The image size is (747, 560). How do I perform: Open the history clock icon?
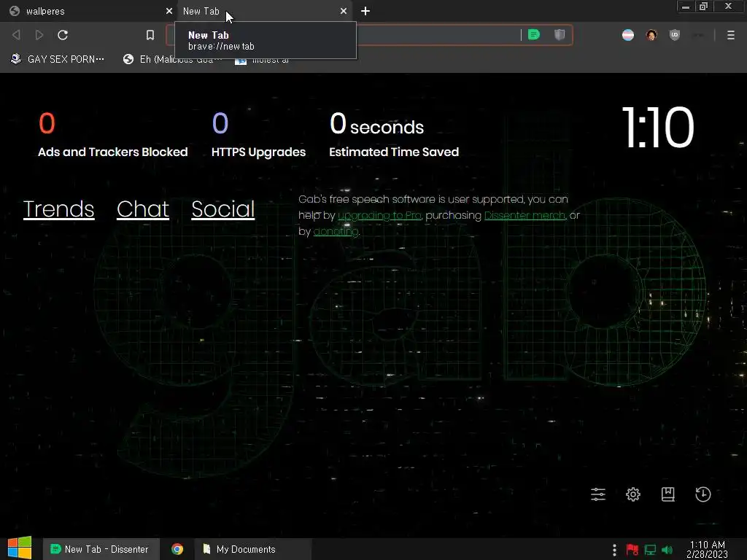point(703,494)
